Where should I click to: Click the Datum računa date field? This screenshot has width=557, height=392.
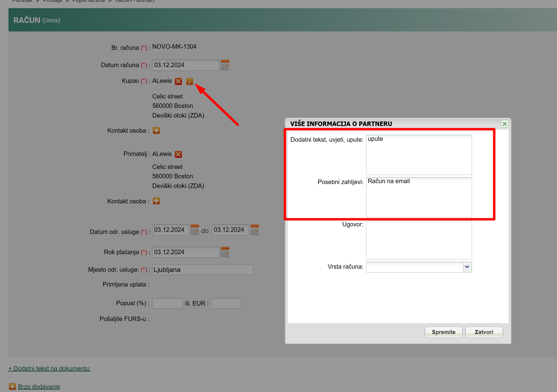click(185, 65)
